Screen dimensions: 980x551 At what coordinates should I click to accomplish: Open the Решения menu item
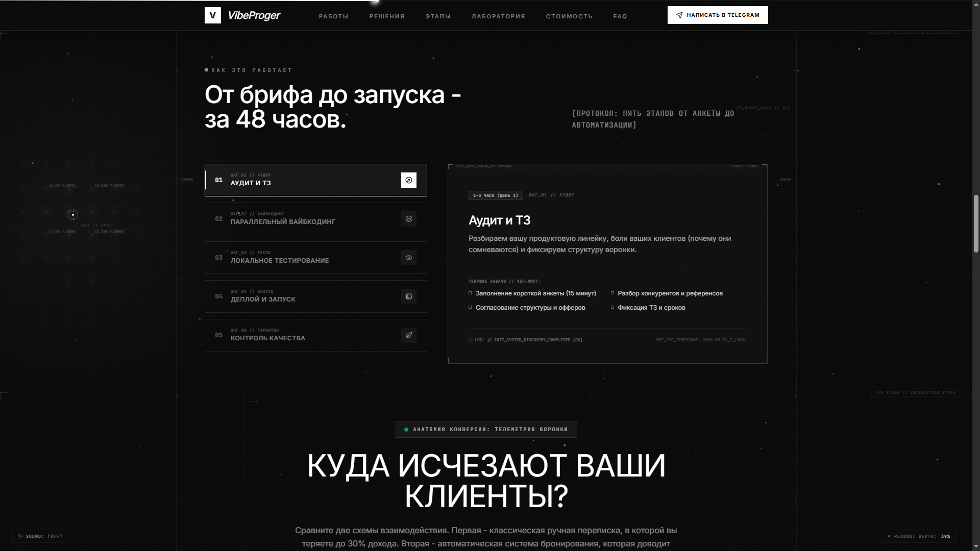pyautogui.click(x=387, y=16)
